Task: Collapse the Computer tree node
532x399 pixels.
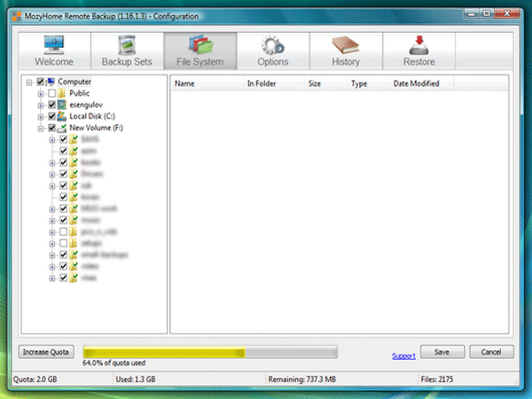Action: [30, 82]
